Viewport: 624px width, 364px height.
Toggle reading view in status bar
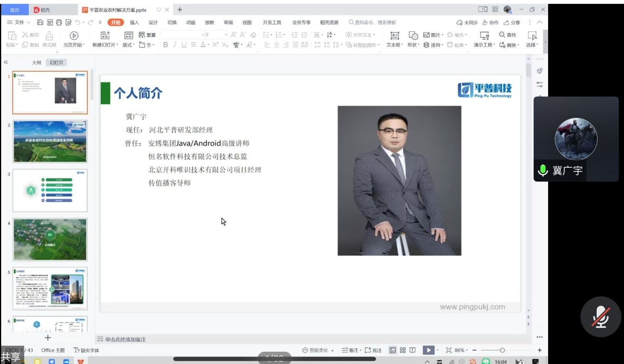click(413, 350)
